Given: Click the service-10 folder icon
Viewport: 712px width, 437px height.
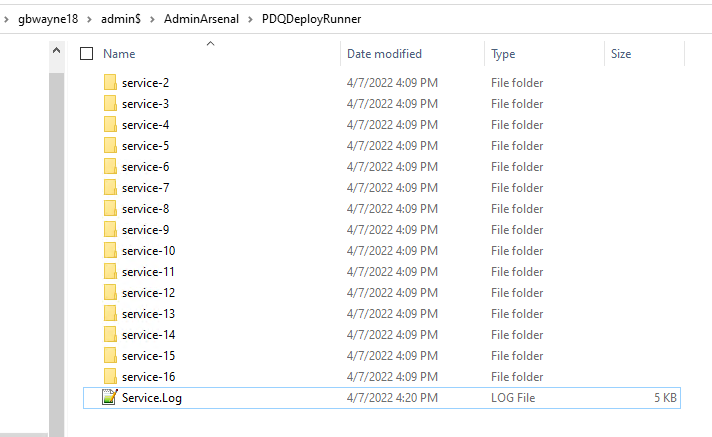Looking at the screenshot, I should pyautogui.click(x=110, y=251).
